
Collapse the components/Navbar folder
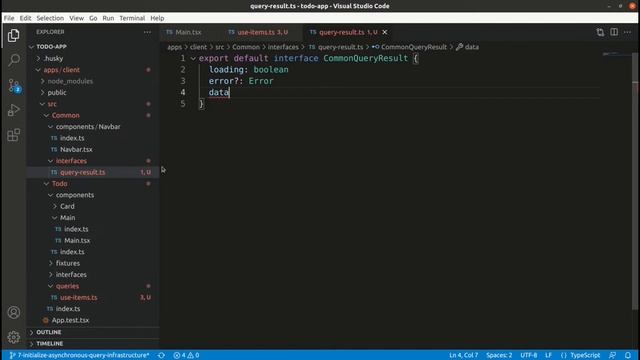[x=88, y=127]
